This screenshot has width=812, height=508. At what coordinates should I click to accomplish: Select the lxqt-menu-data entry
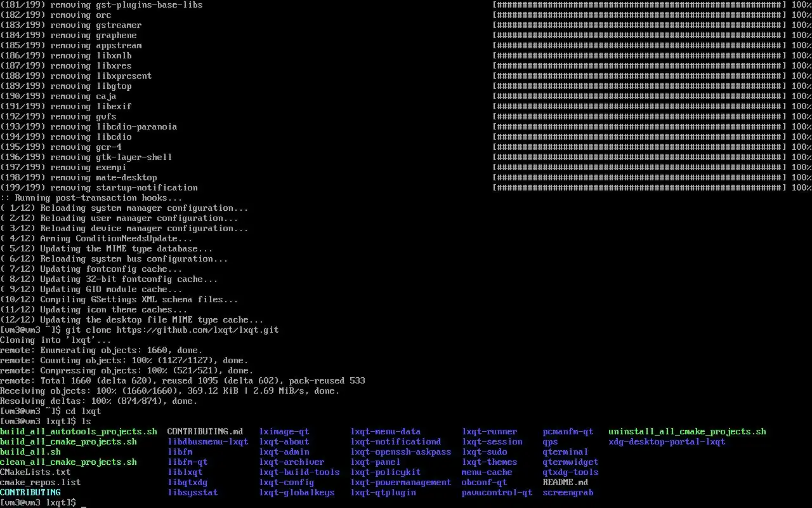tap(386, 432)
